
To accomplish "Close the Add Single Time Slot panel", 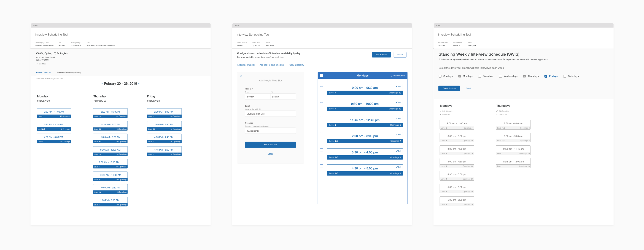I will point(241,76).
